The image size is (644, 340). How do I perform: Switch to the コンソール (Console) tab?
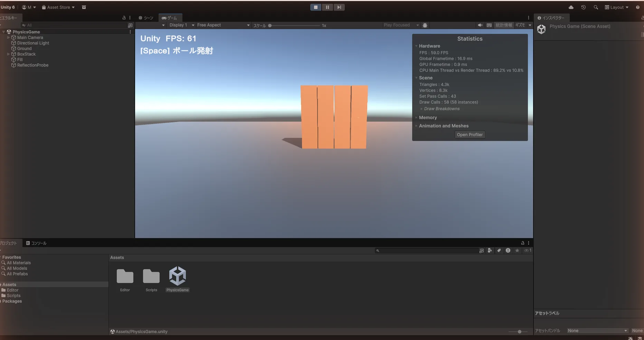point(36,243)
